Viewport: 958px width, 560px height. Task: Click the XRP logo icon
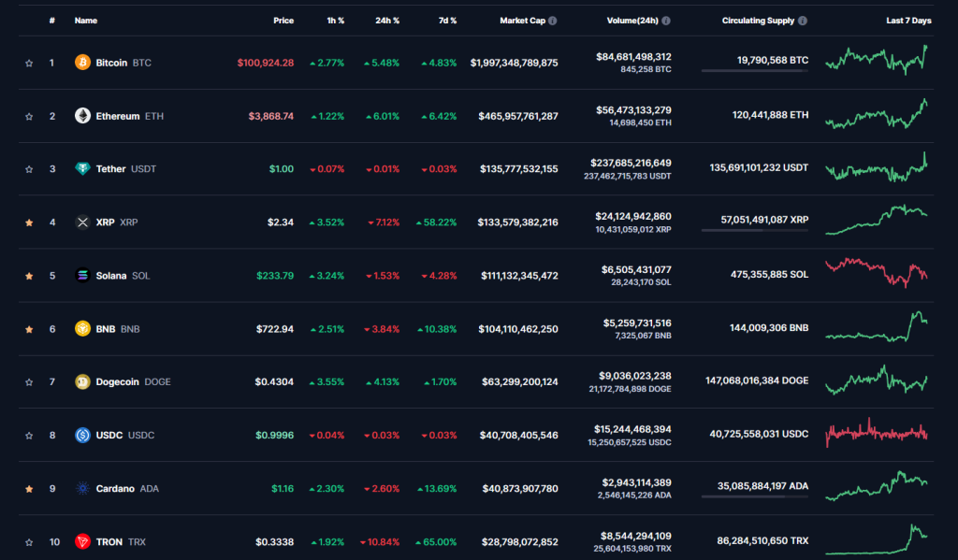tap(82, 223)
